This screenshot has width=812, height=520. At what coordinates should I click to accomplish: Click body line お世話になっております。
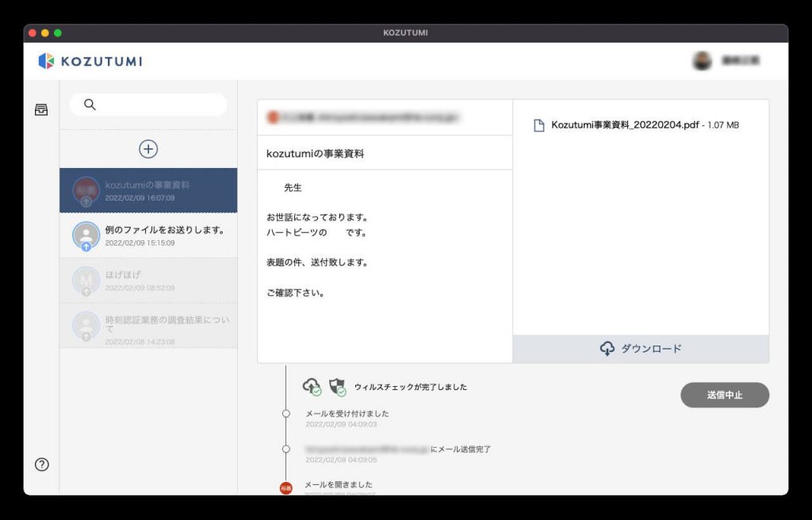[317, 217]
